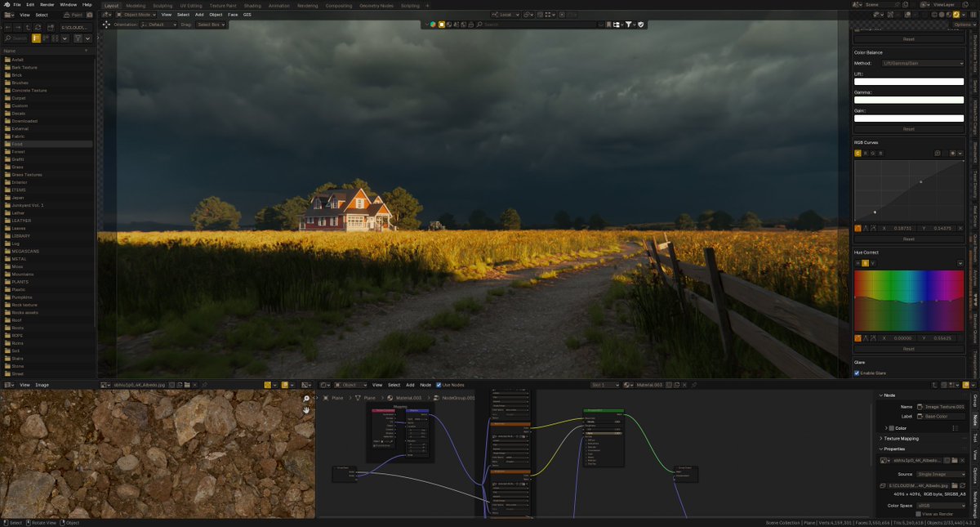
Task: Click the zoom magnifier icon in the image editor
Action: (305, 398)
